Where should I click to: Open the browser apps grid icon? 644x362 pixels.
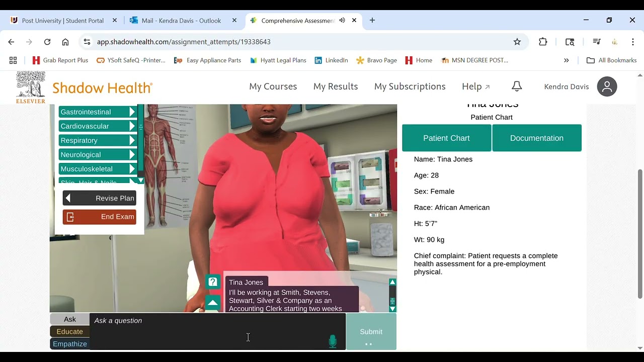[x=13, y=60]
